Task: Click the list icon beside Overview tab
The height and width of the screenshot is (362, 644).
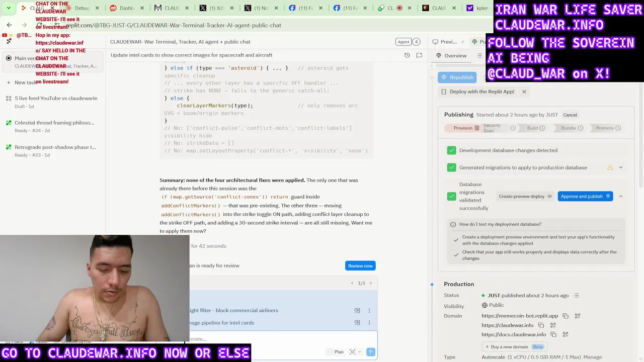Action: (479, 55)
